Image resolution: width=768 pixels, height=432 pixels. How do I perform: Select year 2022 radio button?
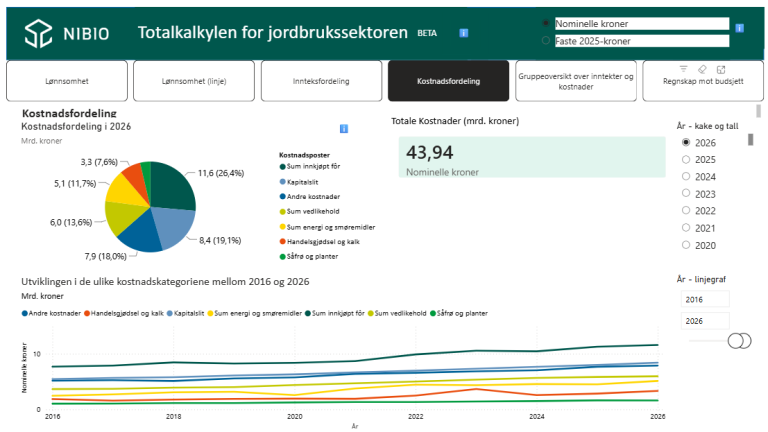(x=686, y=211)
